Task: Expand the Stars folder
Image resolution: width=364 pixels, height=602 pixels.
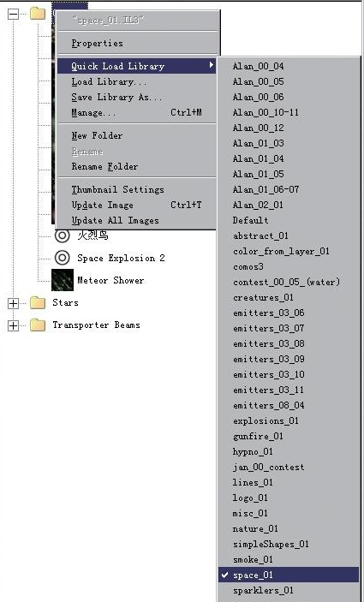Action: (x=13, y=303)
